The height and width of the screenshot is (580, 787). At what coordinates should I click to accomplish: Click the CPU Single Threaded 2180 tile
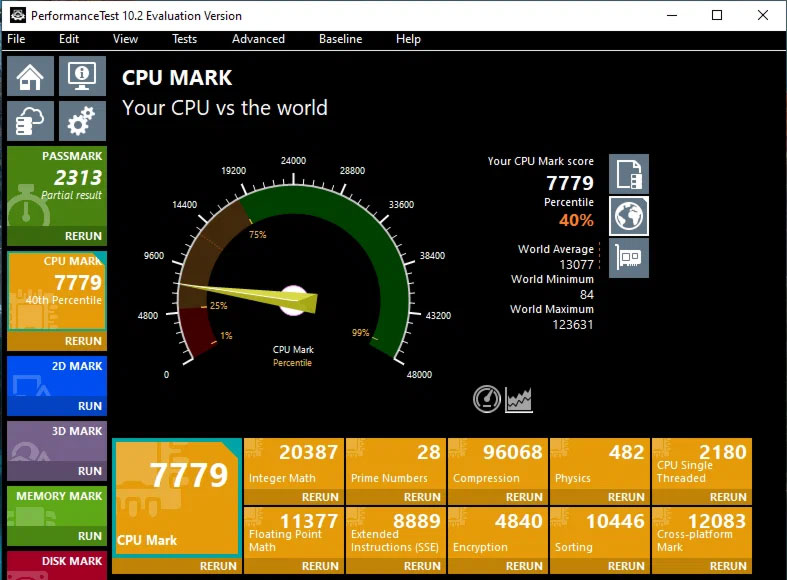[x=702, y=464]
